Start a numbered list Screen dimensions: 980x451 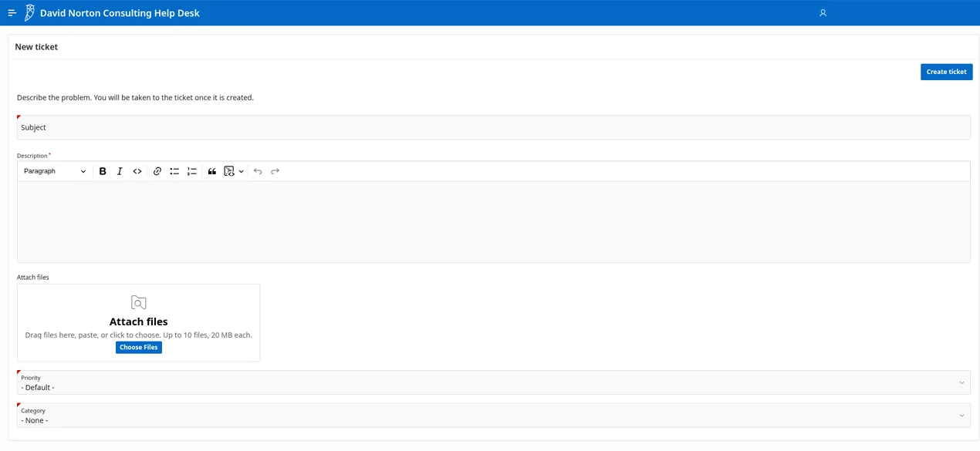click(x=192, y=171)
